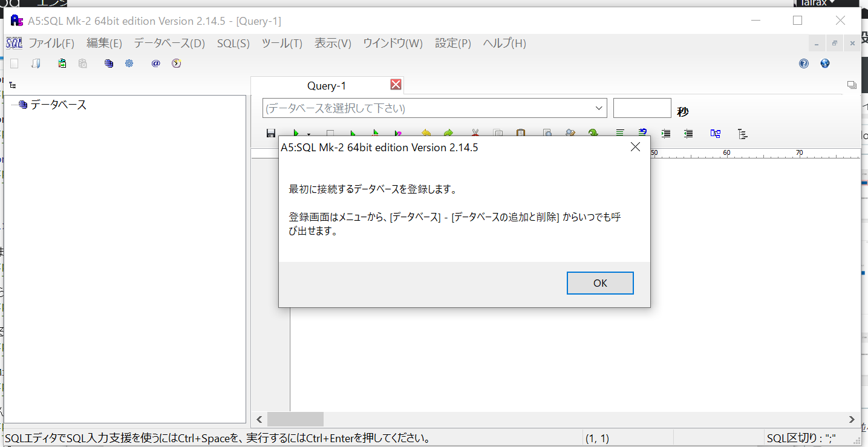This screenshot has height=447, width=868.
Task: Select the Query-1 tab
Action: tap(327, 86)
